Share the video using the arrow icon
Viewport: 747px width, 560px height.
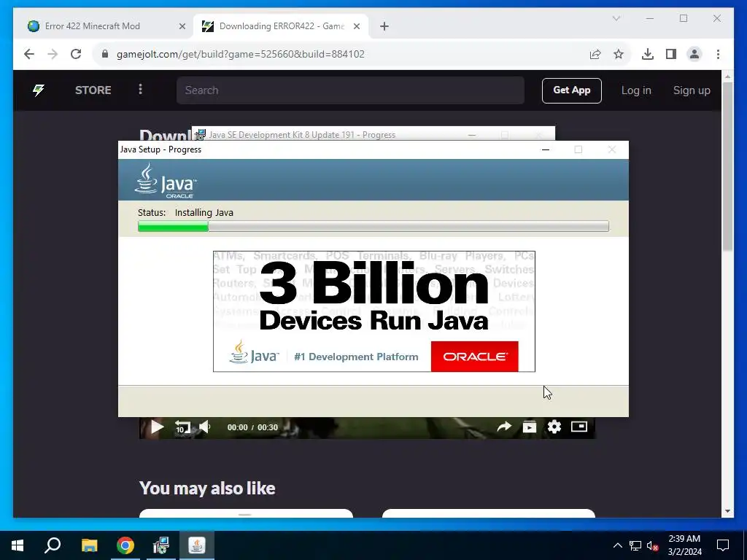pos(504,427)
